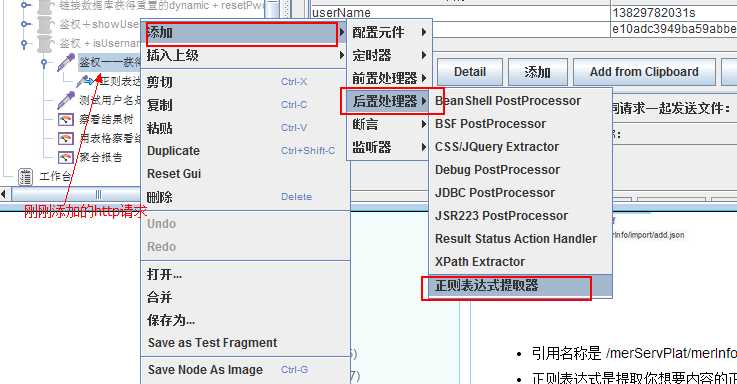Click Add from Clipboard button
Screen dimensions: 737x384
pyautogui.click(x=644, y=72)
